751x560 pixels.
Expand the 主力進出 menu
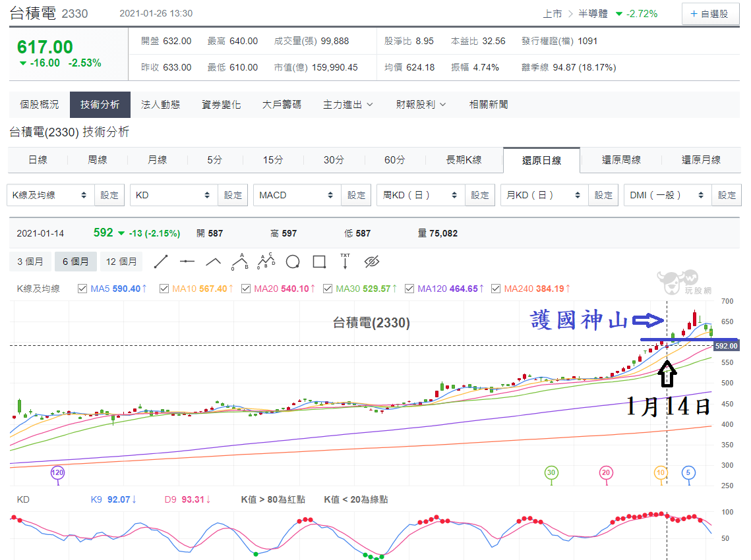click(x=347, y=104)
